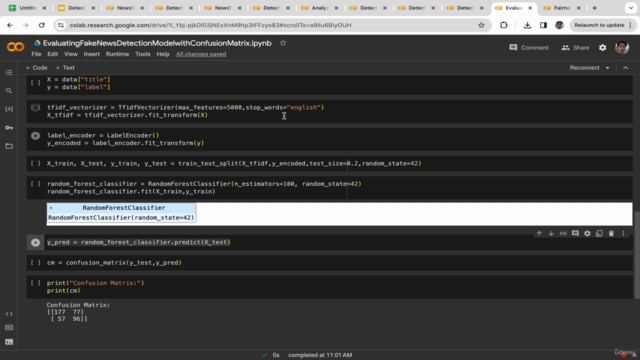Open the secrets key icon

coord(9,128)
